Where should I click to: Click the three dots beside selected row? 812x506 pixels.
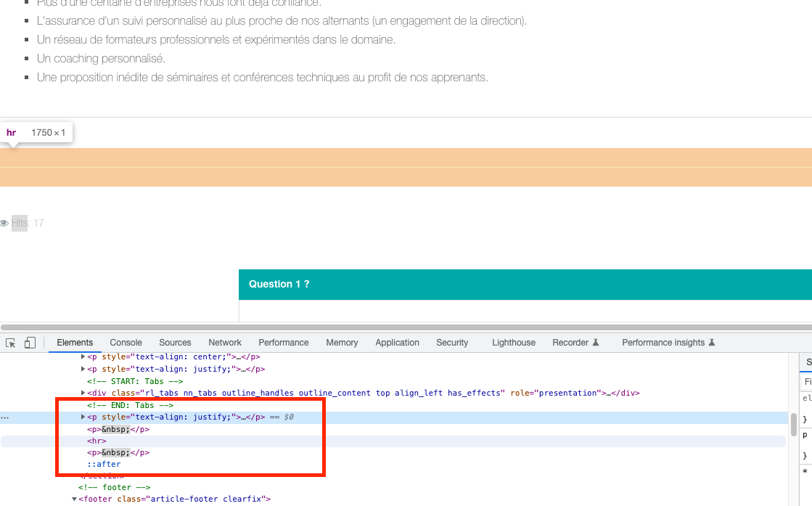(5, 418)
